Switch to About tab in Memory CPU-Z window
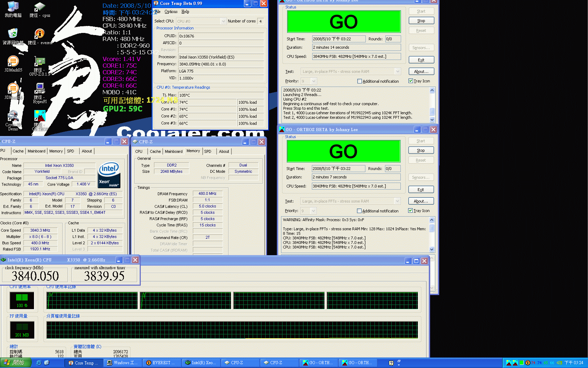Viewport: 588px width, 368px height. pyautogui.click(x=224, y=151)
